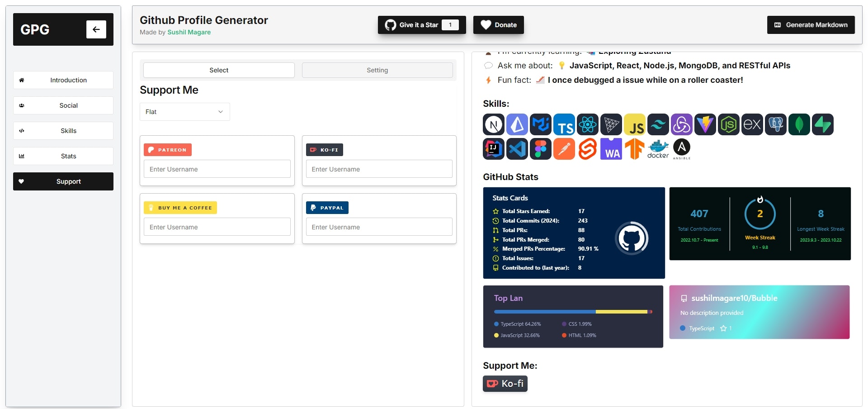Click the Next.js skill icon
Viewport: 868px width, 409px height.
pos(494,124)
